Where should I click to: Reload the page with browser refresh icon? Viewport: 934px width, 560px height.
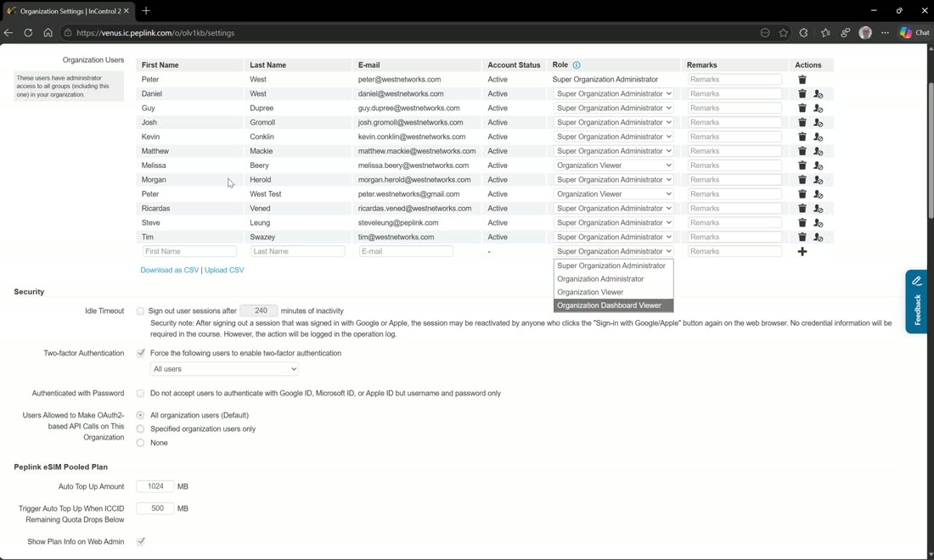tap(28, 33)
